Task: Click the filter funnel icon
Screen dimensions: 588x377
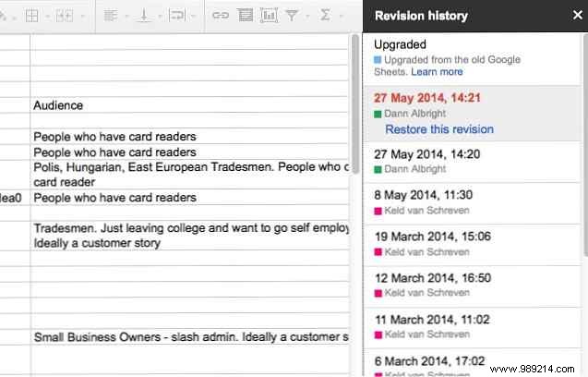Action: (x=292, y=16)
